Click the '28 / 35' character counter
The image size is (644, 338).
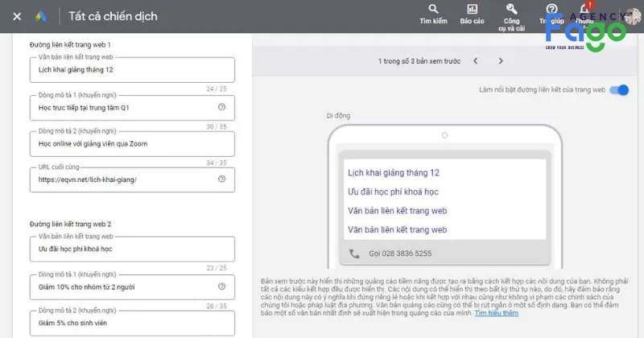pos(217,306)
